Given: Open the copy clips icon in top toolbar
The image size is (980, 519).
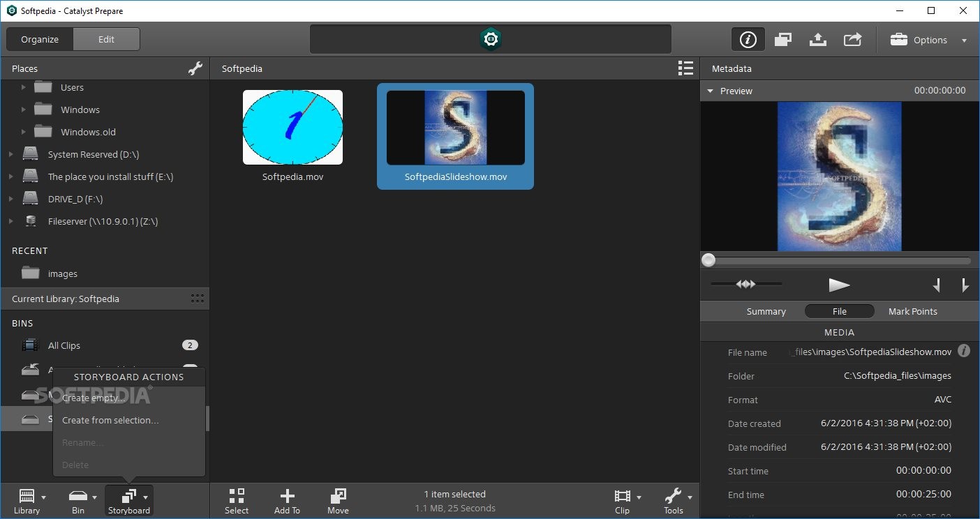Looking at the screenshot, I should coord(782,40).
